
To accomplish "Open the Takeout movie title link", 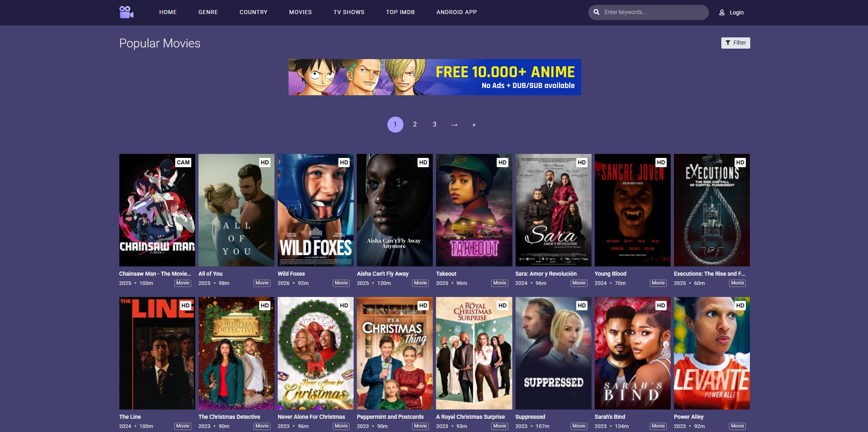I will point(446,274).
